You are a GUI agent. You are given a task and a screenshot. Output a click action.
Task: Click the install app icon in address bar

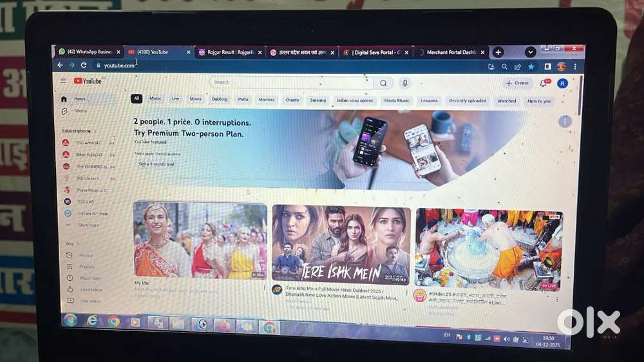pos(491,66)
